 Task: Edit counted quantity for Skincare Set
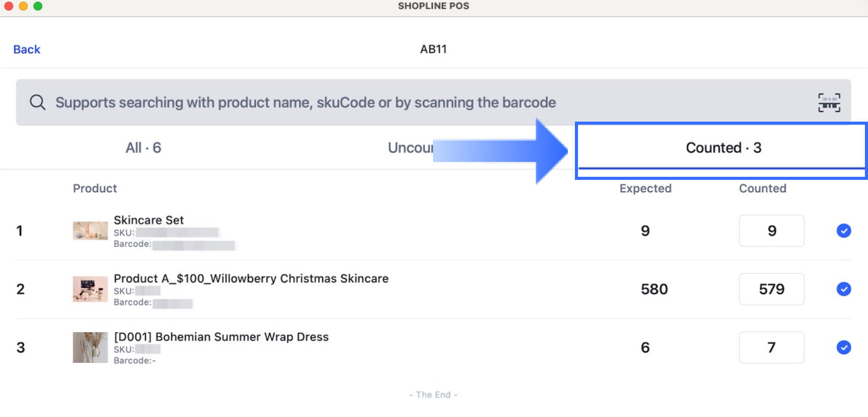tap(771, 231)
